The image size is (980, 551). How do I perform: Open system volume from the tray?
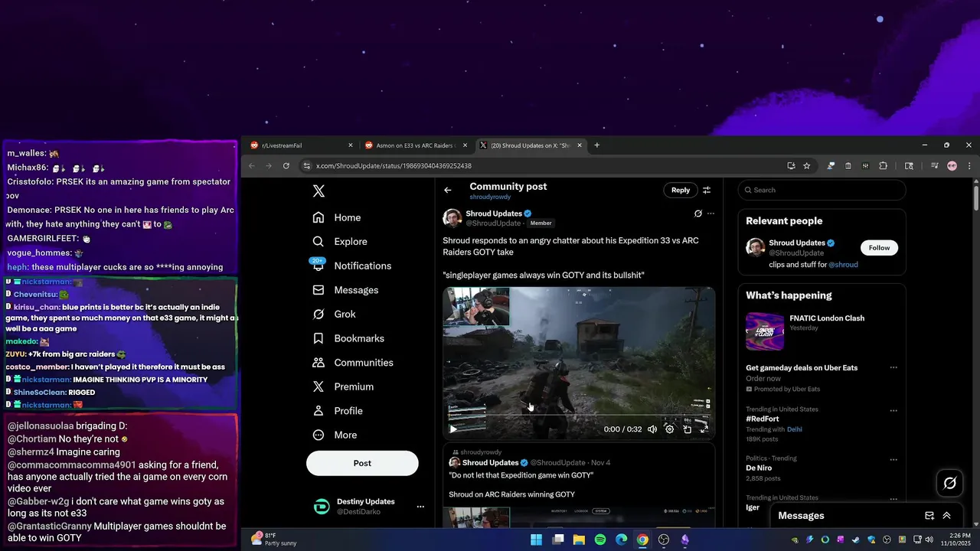click(x=929, y=540)
